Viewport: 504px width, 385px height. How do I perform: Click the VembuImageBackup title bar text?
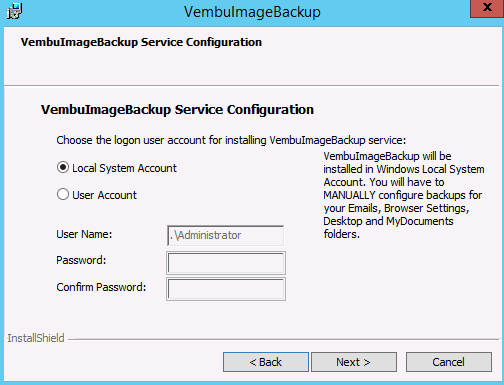[252, 12]
